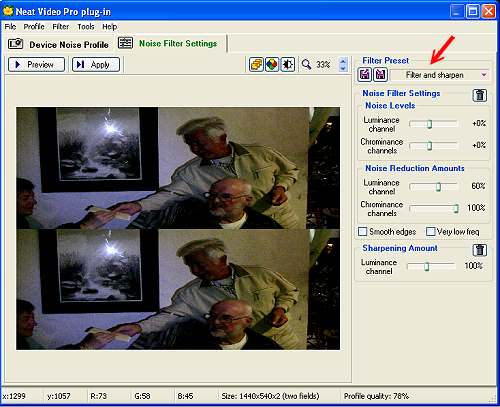
Task: Decrease zoom level with down arrow
Action: tap(343, 68)
